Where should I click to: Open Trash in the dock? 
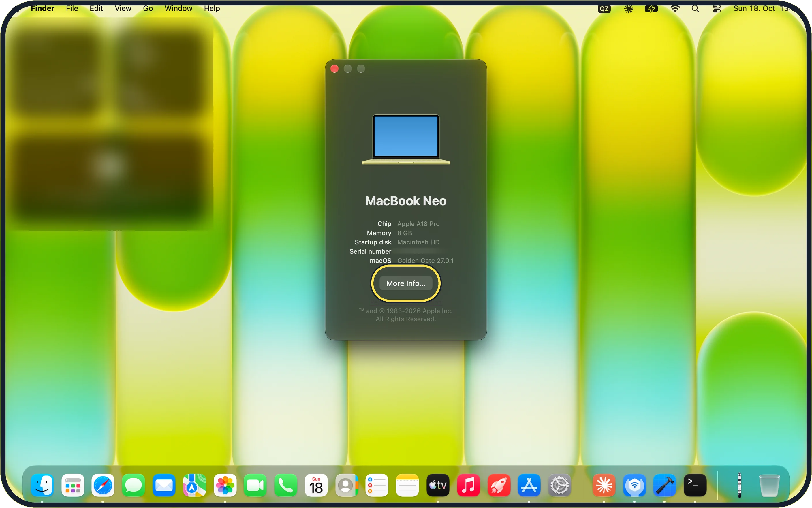[x=769, y=485]
